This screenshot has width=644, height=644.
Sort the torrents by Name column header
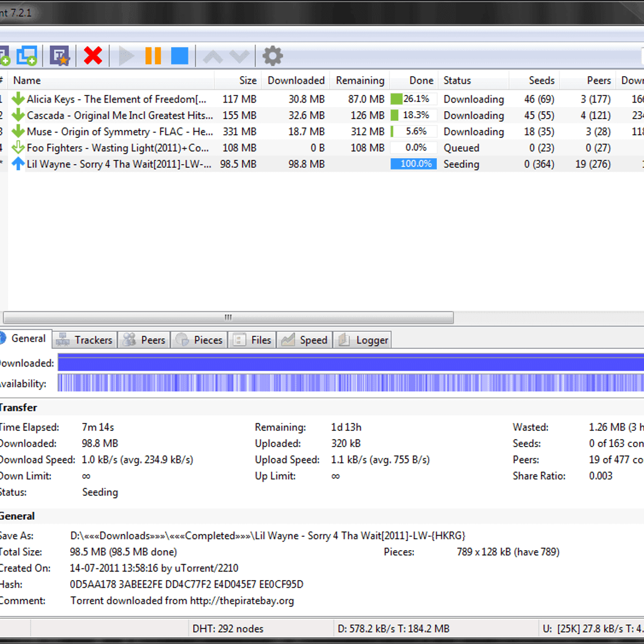27,80
